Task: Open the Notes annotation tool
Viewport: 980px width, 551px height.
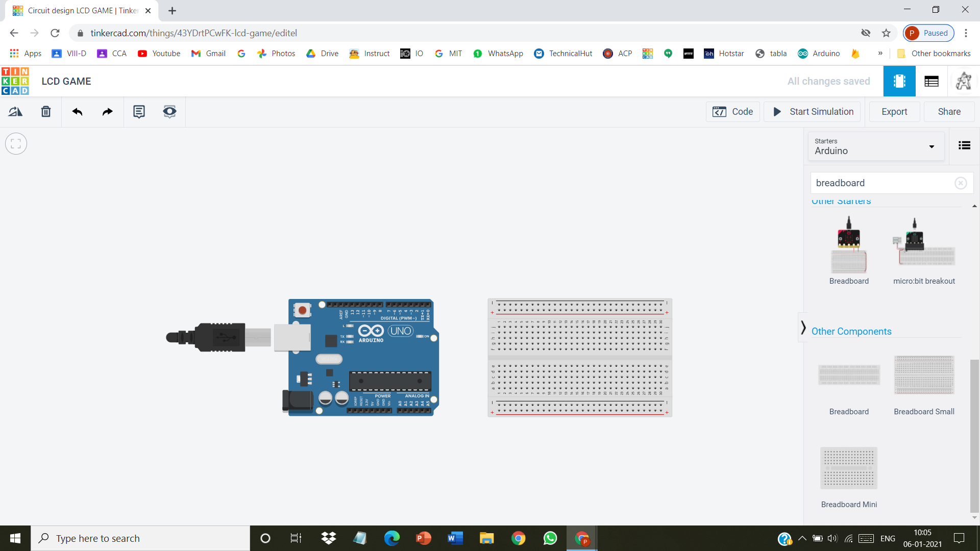Action: [x=138, y=111]
